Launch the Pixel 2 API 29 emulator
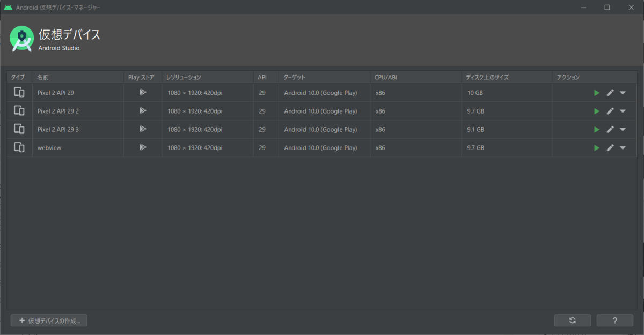This screenshot has width=644, height=335. 597,93
